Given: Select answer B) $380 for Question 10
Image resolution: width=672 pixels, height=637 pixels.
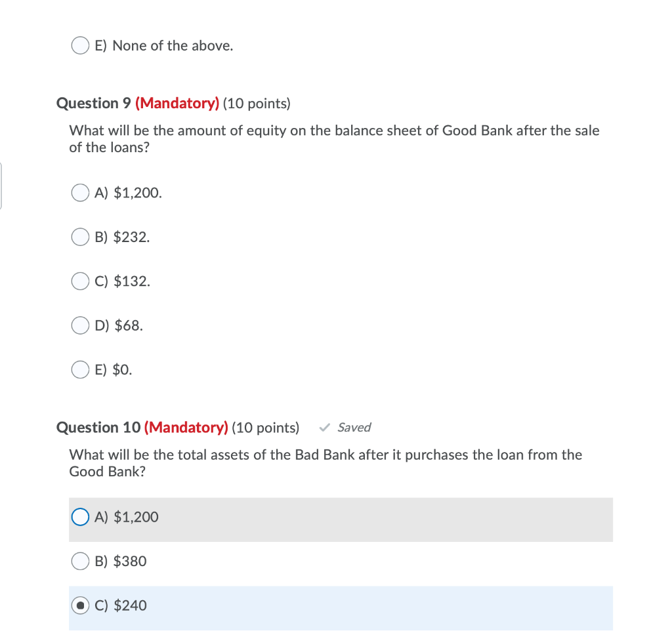Looking at the screenshot, I should [x=79, y=561].
